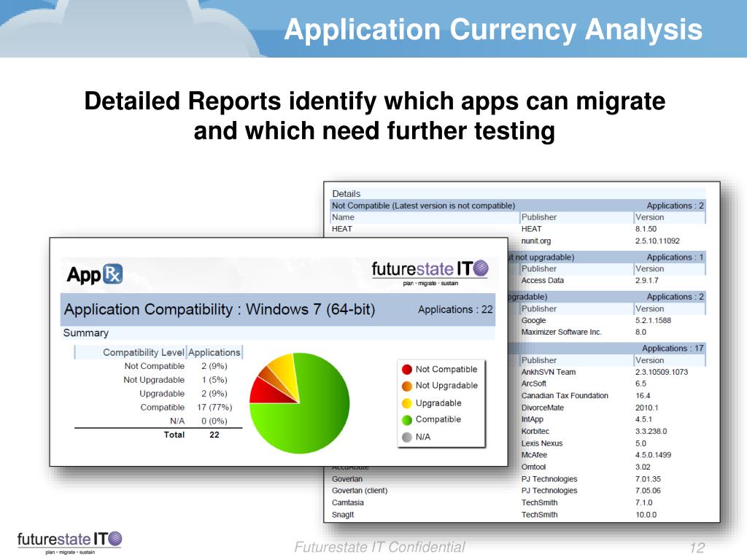Click version "8.1.50" in the HEAT row

[646, 229]
